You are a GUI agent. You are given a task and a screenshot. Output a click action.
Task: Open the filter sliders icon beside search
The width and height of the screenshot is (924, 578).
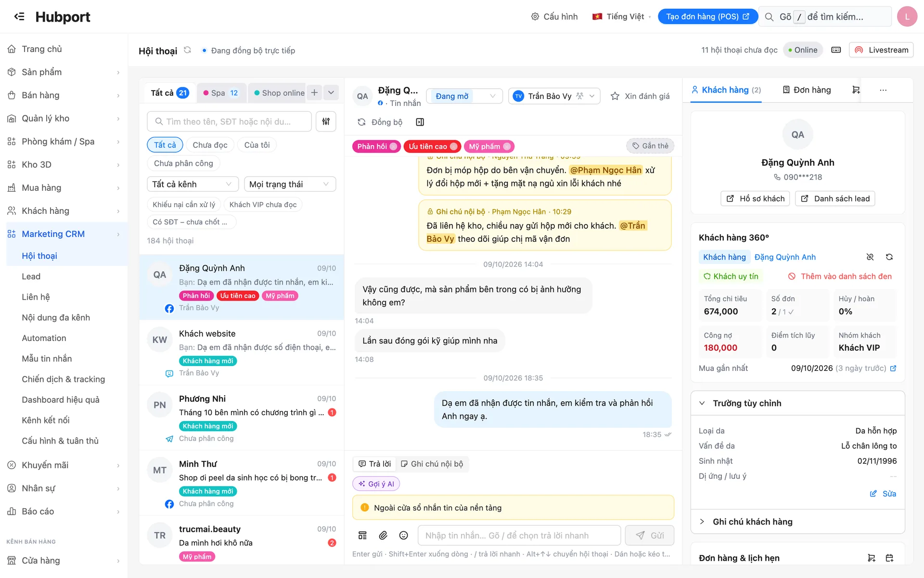click(326, 121)
